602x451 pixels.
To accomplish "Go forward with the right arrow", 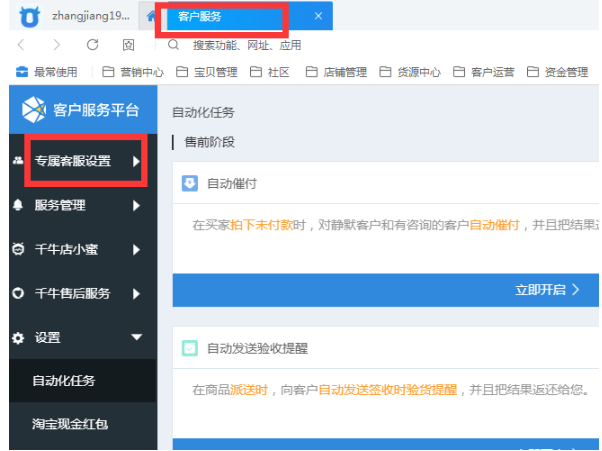I will tap(56, 45).
